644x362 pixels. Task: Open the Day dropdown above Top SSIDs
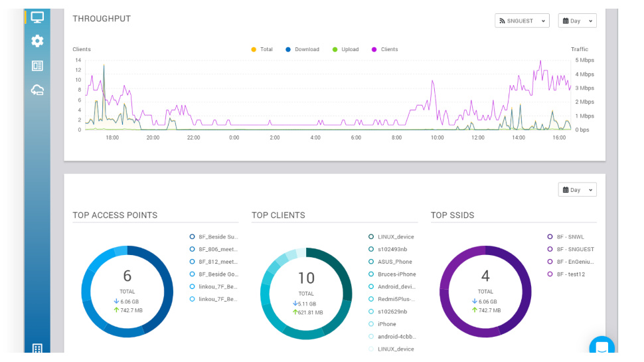pyautogui.click(x=577, y=190)
